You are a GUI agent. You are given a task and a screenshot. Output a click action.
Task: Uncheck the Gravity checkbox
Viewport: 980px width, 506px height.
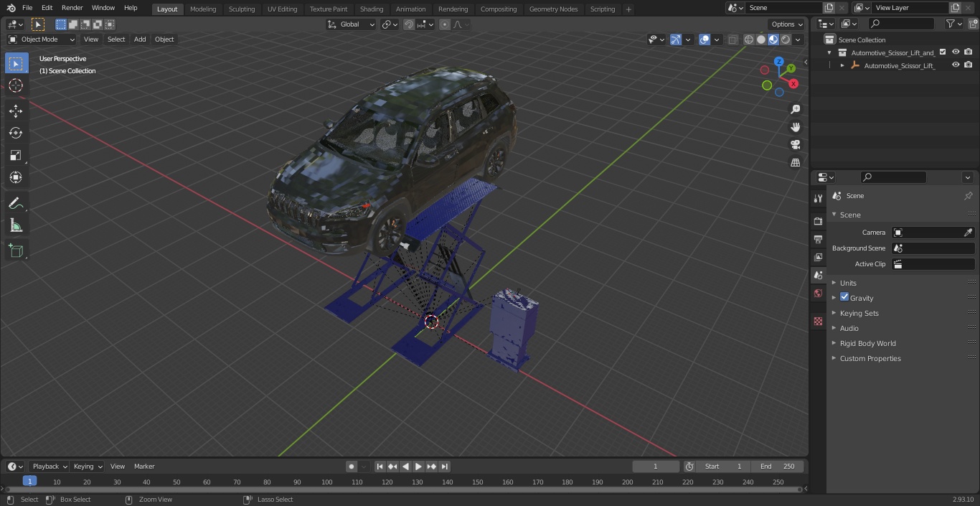coord(844,297)
